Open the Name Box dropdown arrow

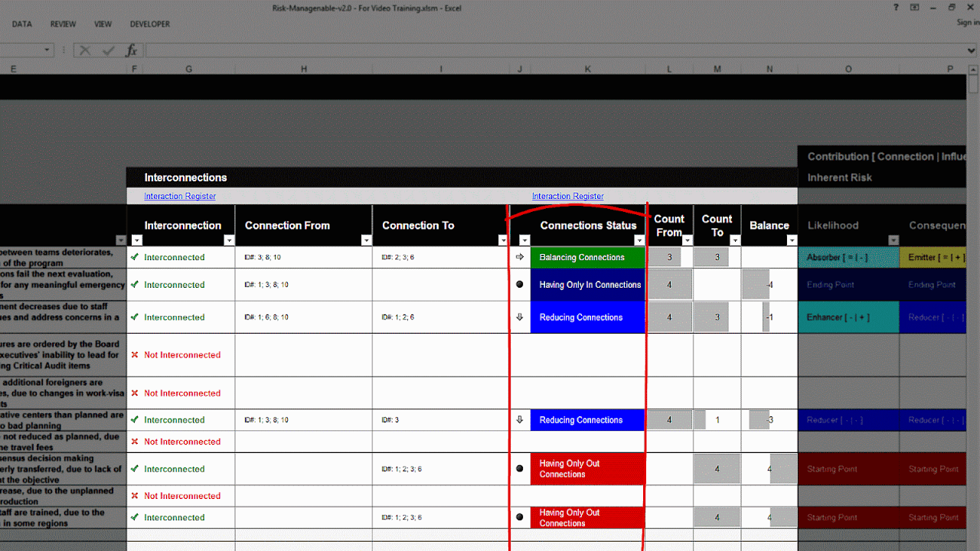47,51
